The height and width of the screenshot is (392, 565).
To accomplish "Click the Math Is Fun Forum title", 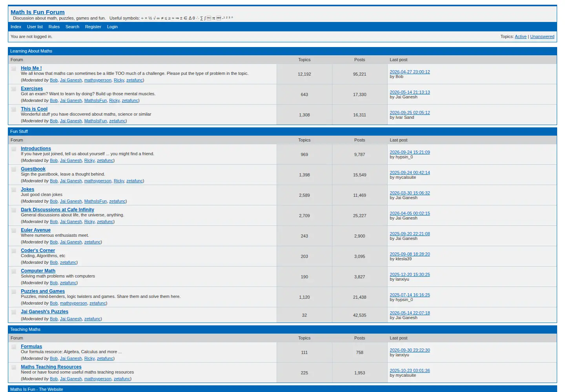I will [x=38, y=12].
